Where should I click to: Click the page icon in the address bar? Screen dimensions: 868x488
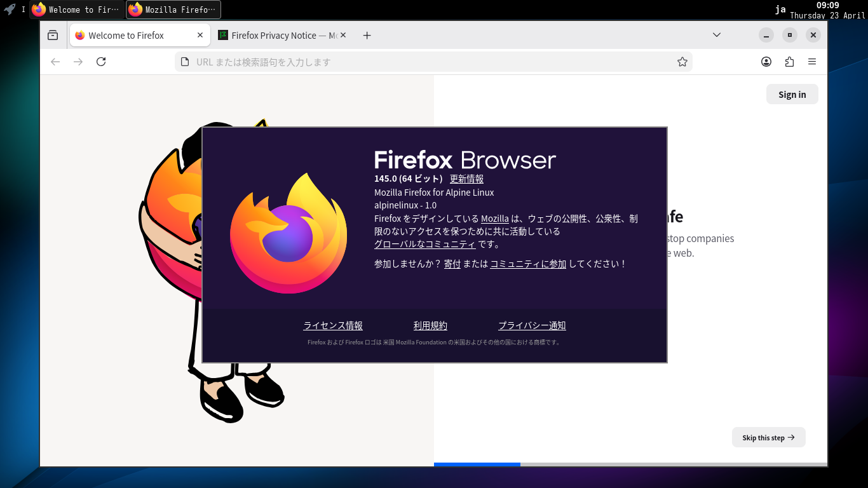pyautogui.click(x=185, y=62)
